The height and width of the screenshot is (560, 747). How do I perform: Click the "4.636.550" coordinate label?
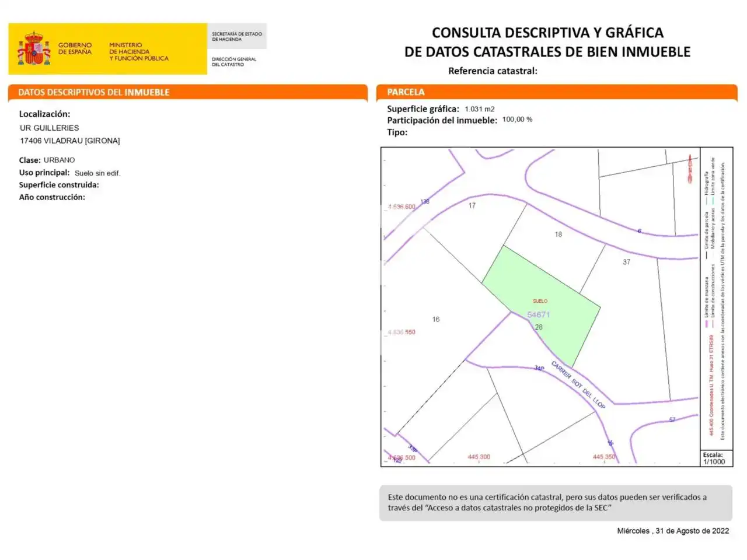coord(402,332)
